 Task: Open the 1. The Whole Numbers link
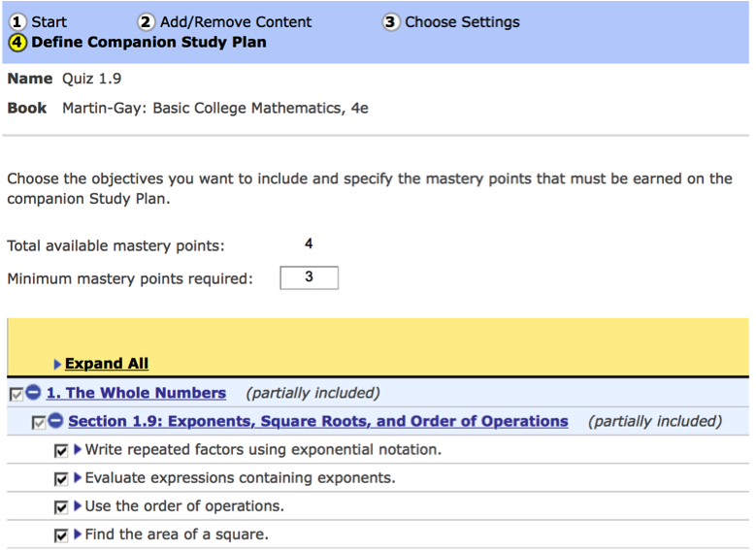136,394
